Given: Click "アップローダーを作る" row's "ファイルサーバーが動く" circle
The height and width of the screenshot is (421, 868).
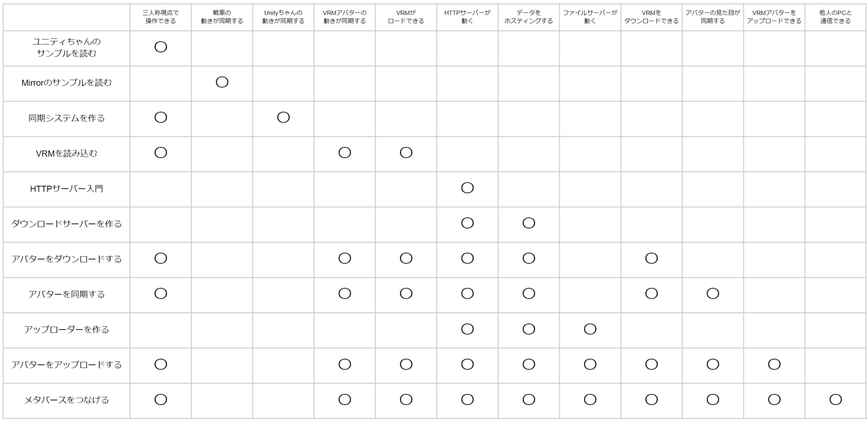Looking at the screenshot, I should tap(590, 329).
